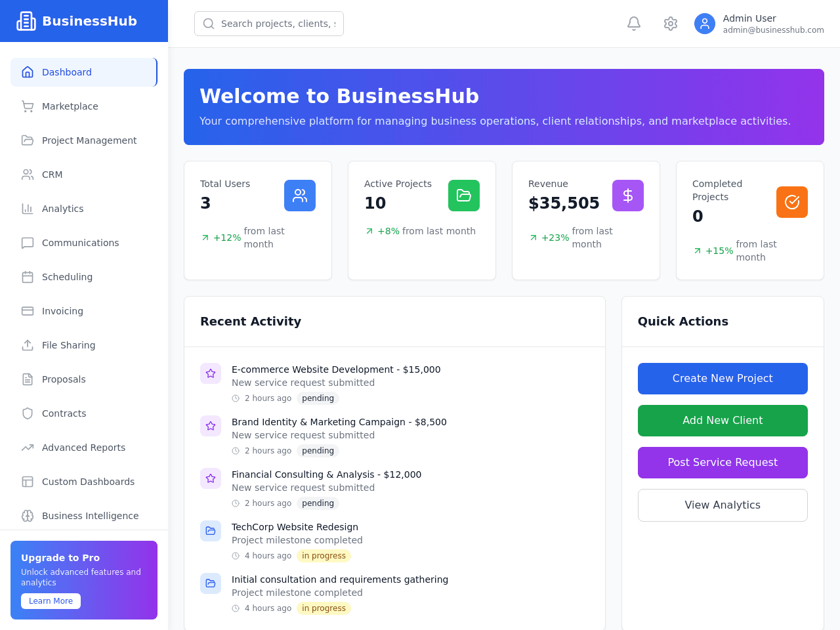
Task: Click the Post Service Request button
Action: point(723,463)
